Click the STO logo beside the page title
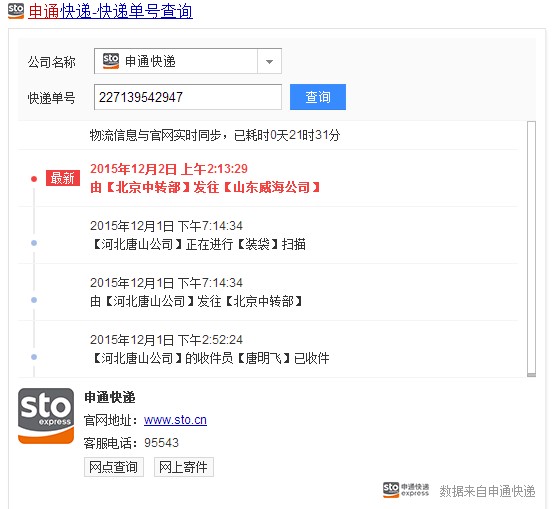The height and width of the screenshot is (509, 558). pyautogui.click(x=16, y=11)
